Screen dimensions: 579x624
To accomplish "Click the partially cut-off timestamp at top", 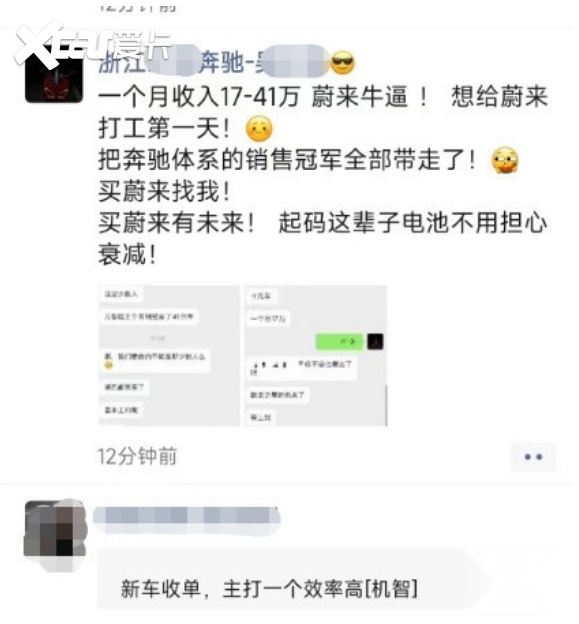I will click(x=138, y=6).
